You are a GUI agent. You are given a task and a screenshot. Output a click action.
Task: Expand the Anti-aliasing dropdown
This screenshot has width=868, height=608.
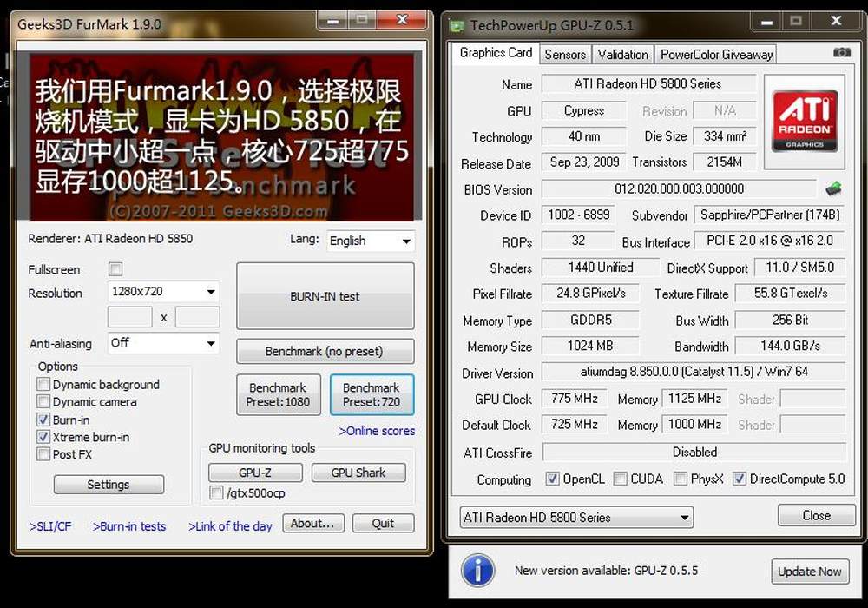[x=164, y=344]
